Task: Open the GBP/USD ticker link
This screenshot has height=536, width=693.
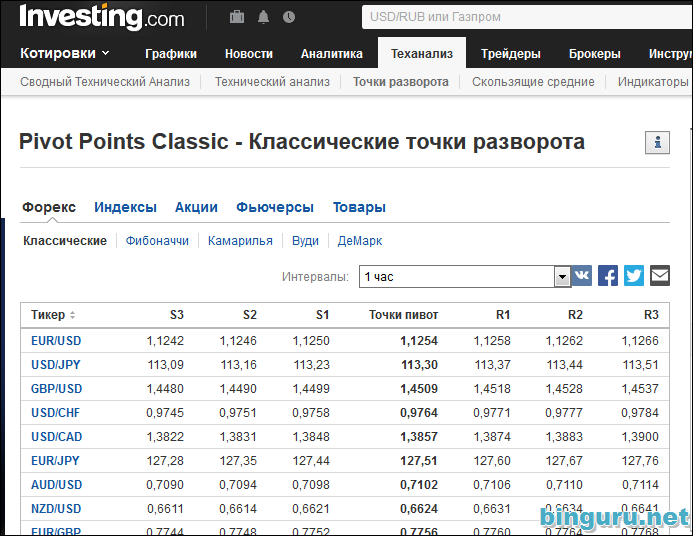Action: [57, 389]
